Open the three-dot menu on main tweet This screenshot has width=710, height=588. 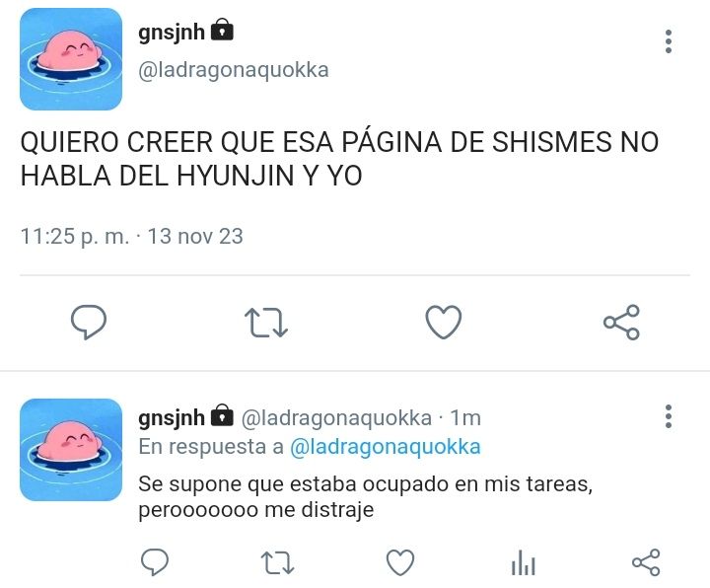point(669,41)
